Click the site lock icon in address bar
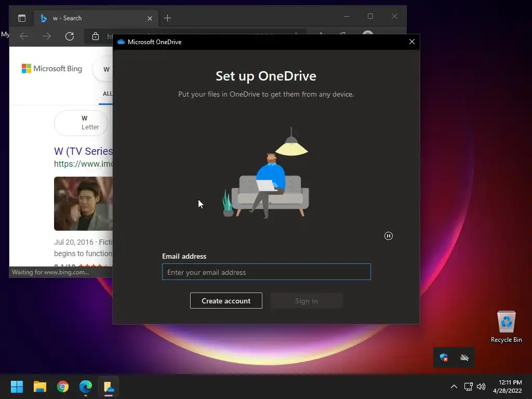The width and height of the screenshot is (532, 399). point(96,36)
